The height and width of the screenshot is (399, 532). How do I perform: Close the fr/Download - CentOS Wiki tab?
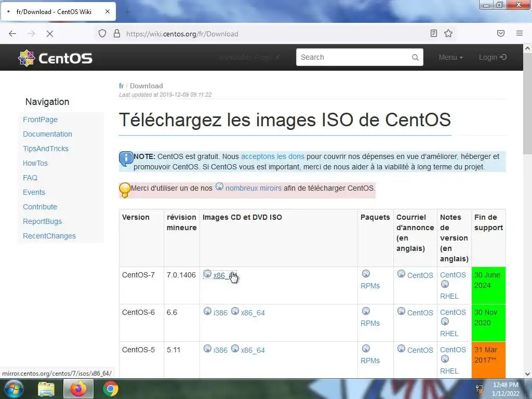pos(107,11)
